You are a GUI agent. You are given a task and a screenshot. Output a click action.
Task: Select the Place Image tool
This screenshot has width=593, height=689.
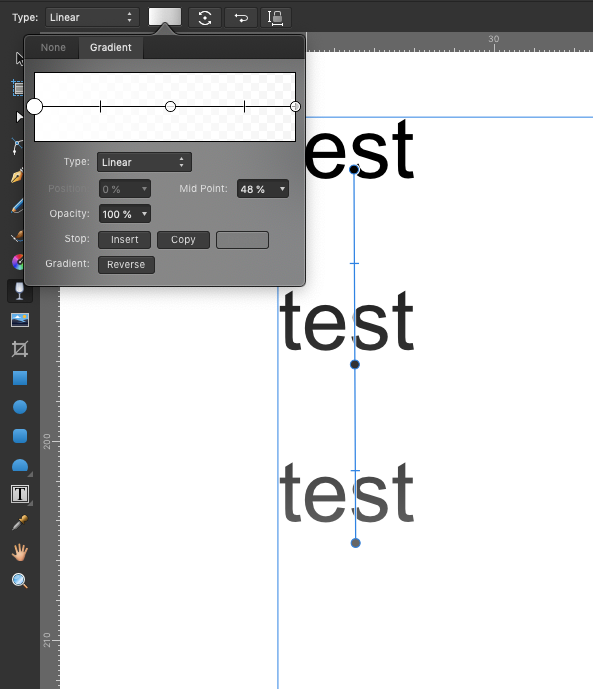click(x=20, y=320)
